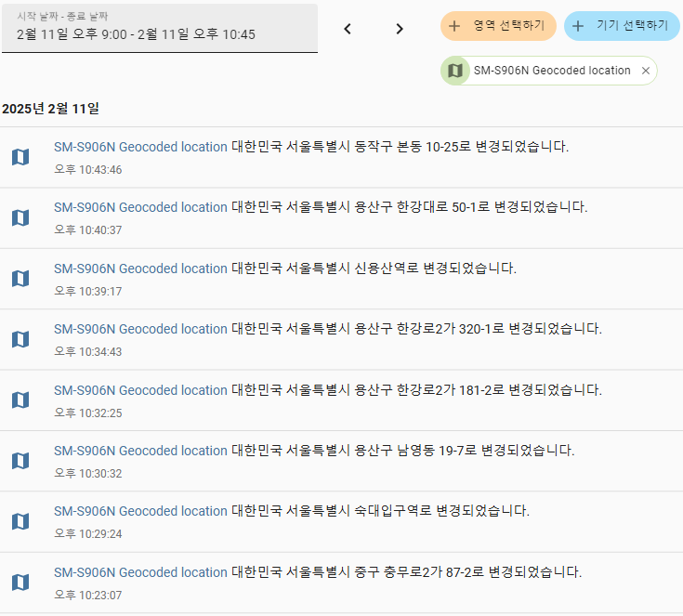Click plus icon on 기기 선택하기 button

578,26
